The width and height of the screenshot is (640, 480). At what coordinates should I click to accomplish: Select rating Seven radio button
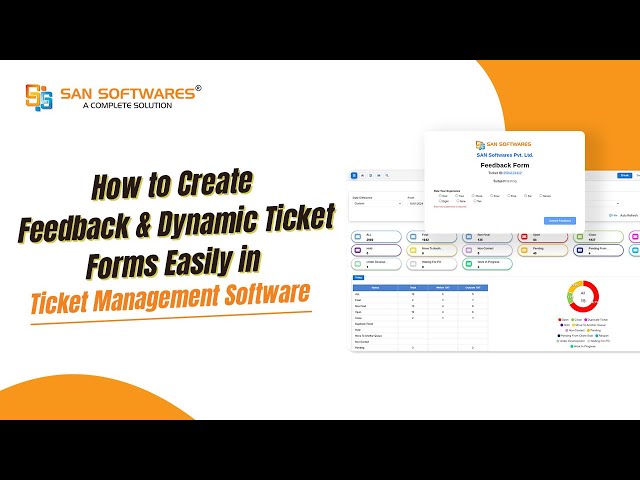(541, 196)
